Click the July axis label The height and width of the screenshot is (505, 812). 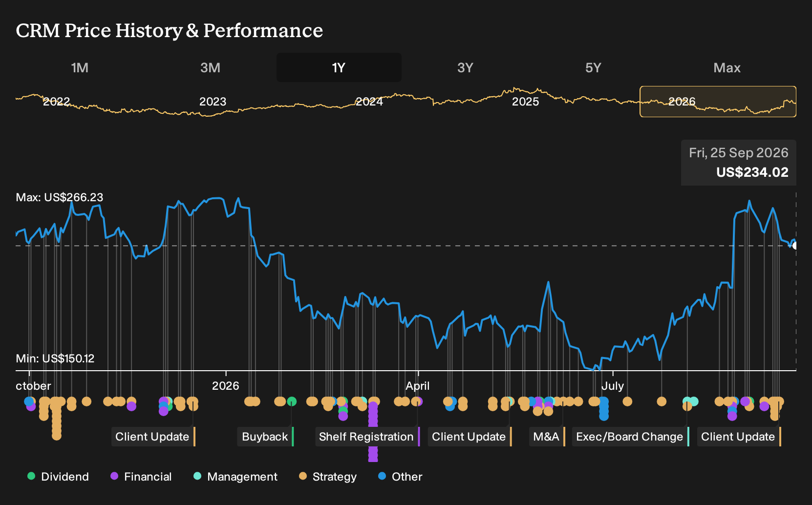pos(613,386)
